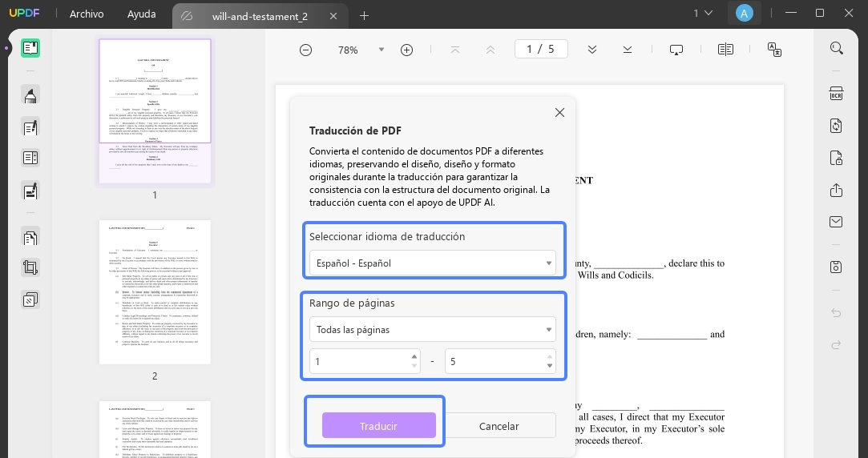Screen dimensions: 868x458
Task: Open the Share export icon
Action: (x=836, y=191)
